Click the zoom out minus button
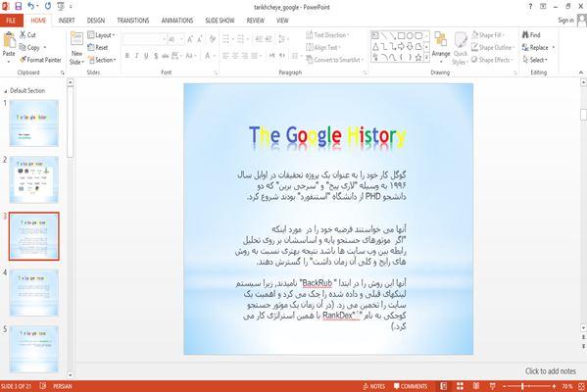The height and width of the screenshot is (392, 587). pyautogui.click(x=505, y=386)
